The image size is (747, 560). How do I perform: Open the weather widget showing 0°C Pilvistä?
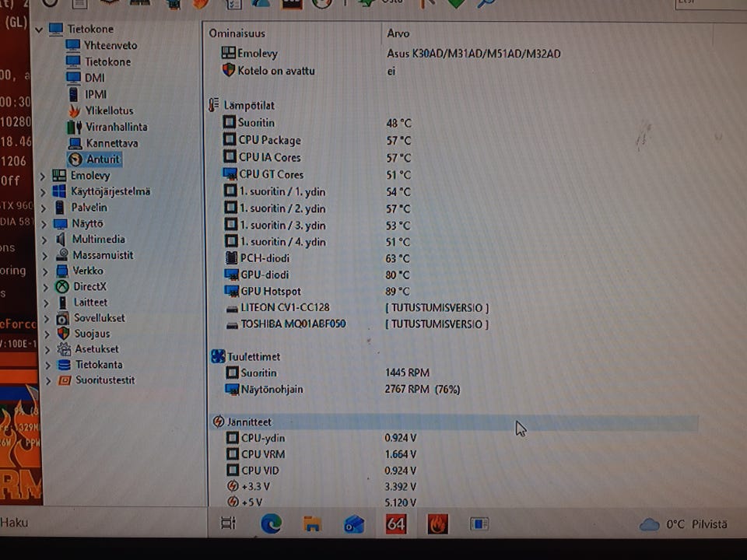pos(682,524)
